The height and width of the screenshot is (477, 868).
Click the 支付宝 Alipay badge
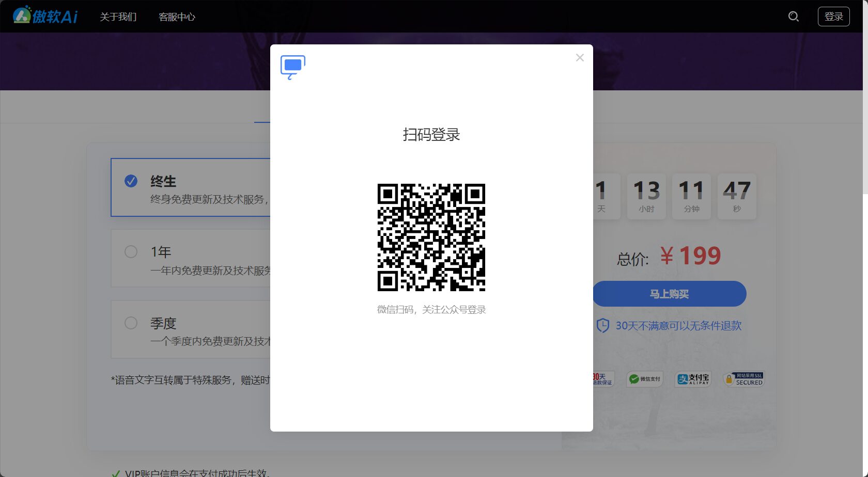pyautogui.click(x=693, y=379)
